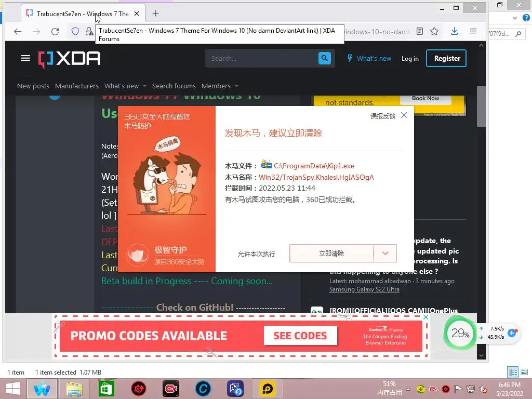Switch Explorer window to large icons view
Viewport: 532px width, 399px height.
point(524,372)
